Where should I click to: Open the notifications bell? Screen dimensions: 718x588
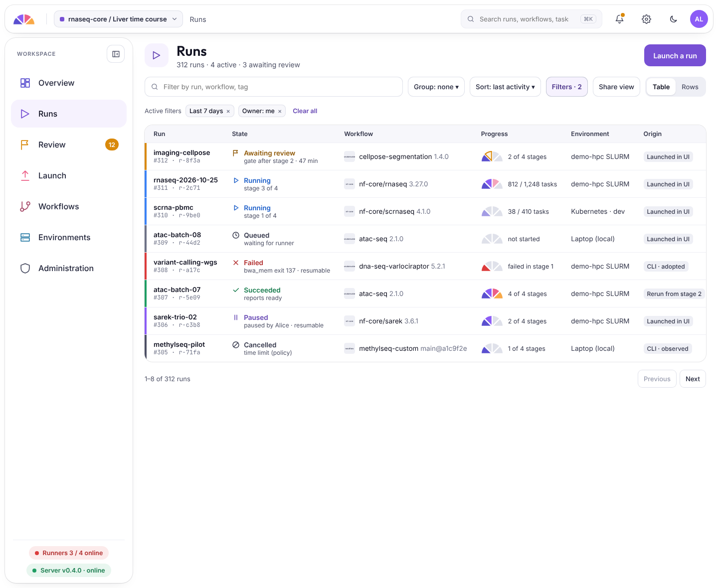click(x=619, y=19)
